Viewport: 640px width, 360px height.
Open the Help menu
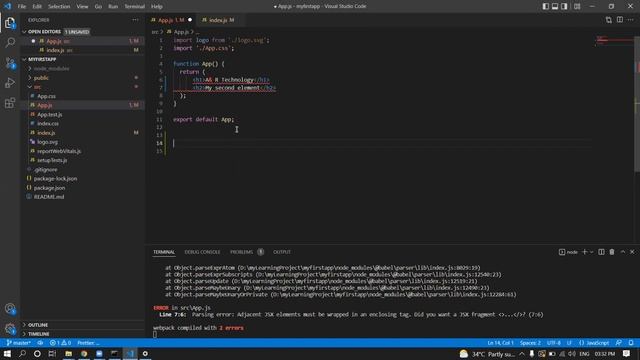point(157,6)
